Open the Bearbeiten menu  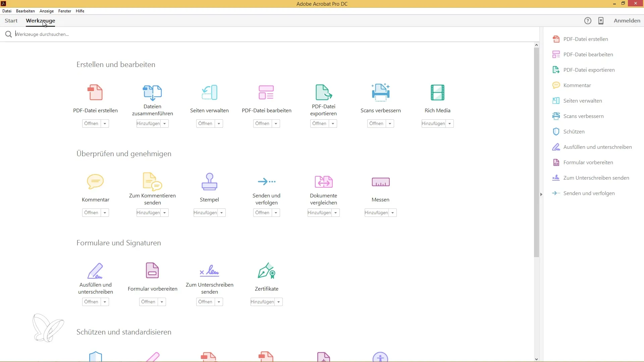click(x=25, y=11)
